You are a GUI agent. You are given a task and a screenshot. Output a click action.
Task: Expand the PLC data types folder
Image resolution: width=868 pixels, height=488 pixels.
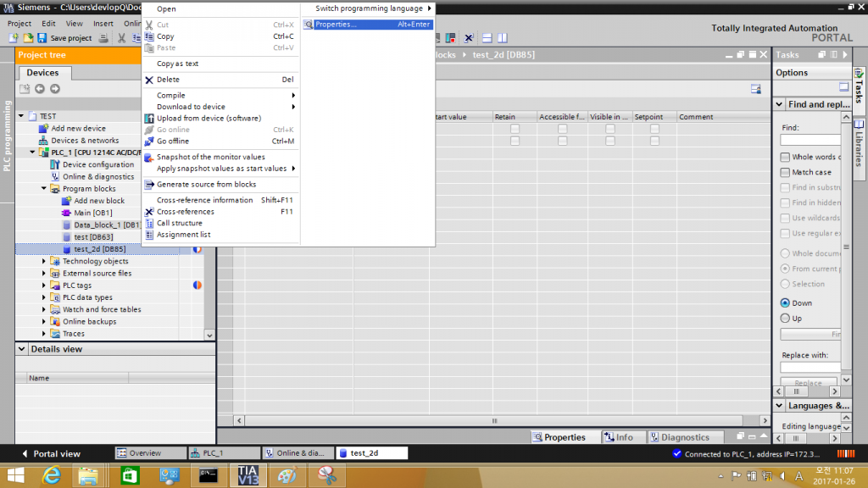click(44, 297)
